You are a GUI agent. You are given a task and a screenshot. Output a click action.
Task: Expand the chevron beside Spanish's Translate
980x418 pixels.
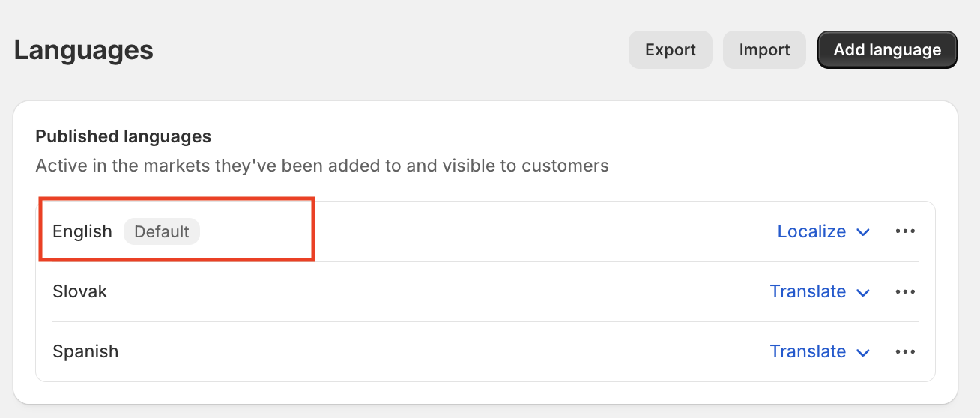(863, 352)
